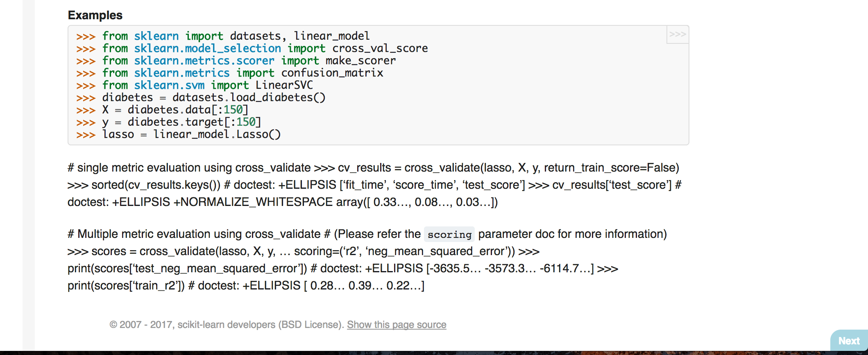The height and width of the screenshot is (355, 868).
Task: Click confusion_matrix in the code block
Action: pyautogui.click(x=332, y=73)
